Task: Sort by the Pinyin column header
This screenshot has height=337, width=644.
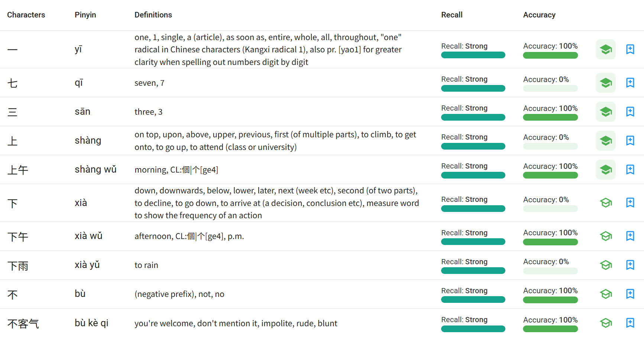Action: (x=85, y=15)
